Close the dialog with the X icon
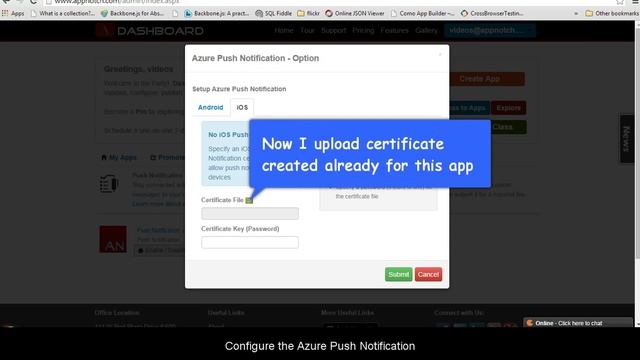This screenshot has width=640, height=360. coord(440,55)
